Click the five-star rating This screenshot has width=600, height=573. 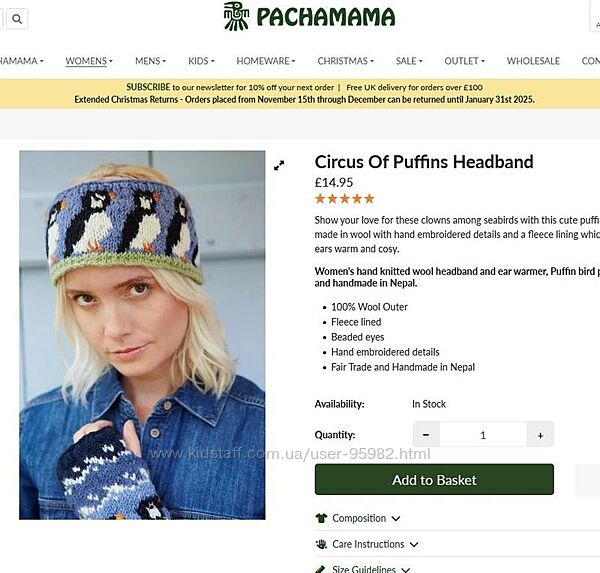[344, 199]
